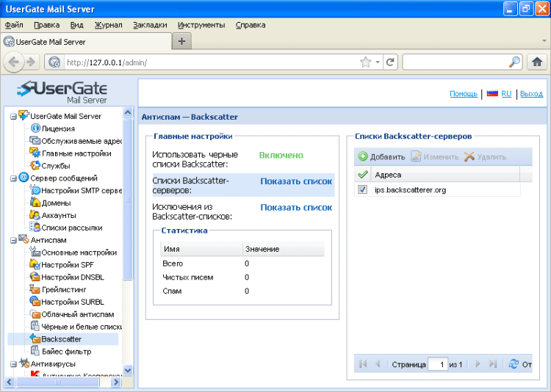
Task: Open a new tab with plus button
Action: (x=181, y=41)
